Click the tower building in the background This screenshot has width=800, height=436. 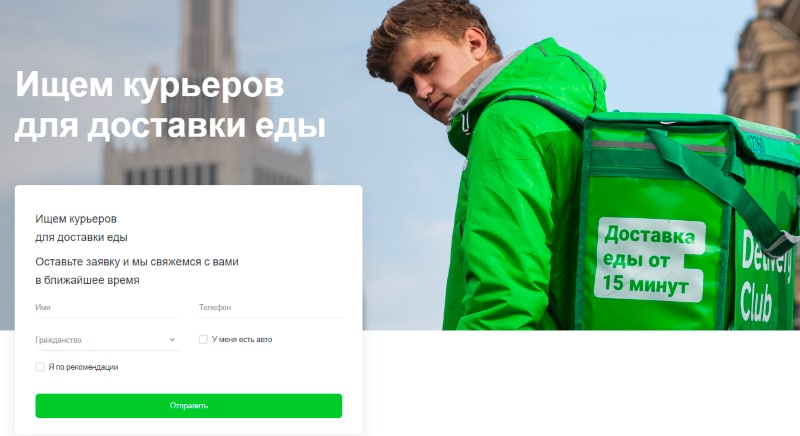[x=207, y=97]
